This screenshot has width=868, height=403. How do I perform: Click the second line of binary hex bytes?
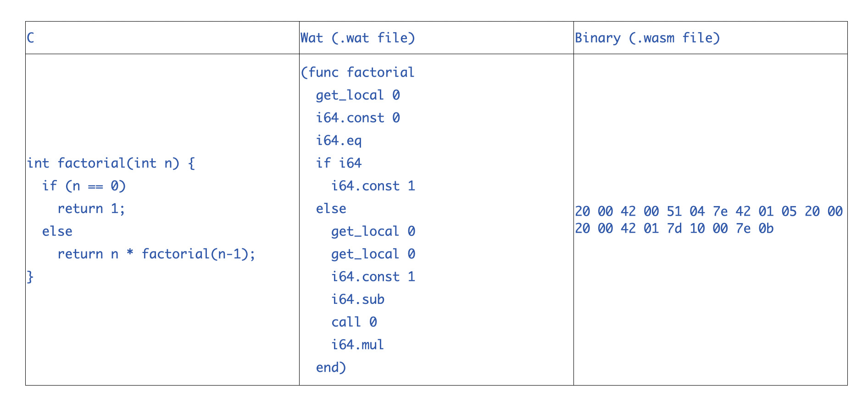tap(674, 229)
